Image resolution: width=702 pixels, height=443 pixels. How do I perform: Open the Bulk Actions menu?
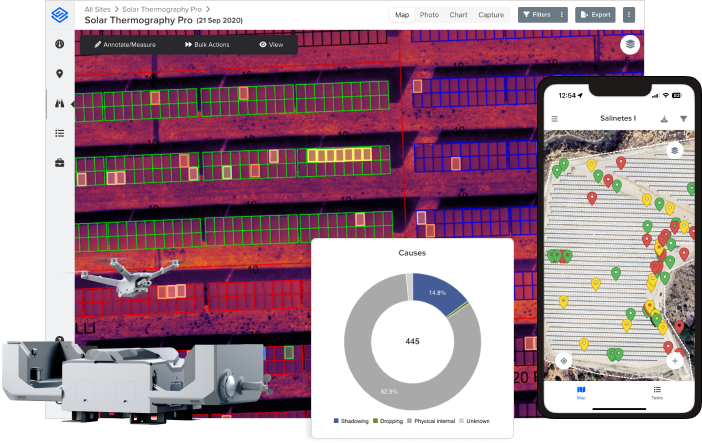(207, 45)
